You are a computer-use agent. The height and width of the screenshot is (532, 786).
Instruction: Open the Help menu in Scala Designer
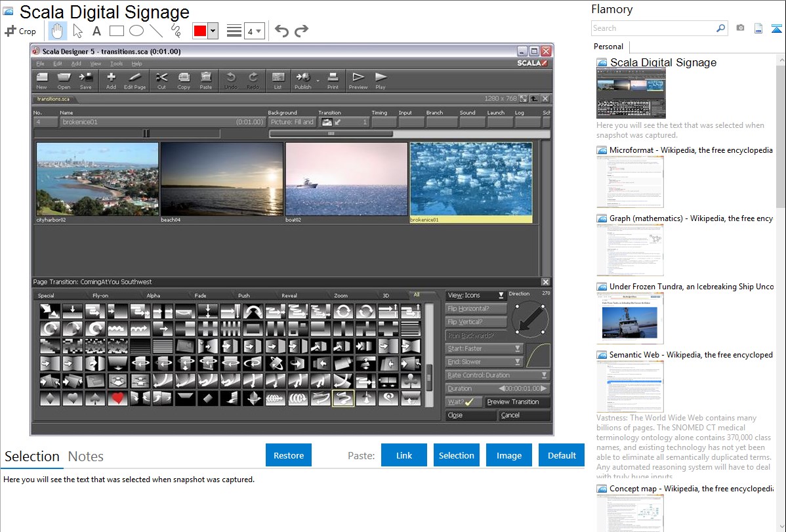[137, 64]
